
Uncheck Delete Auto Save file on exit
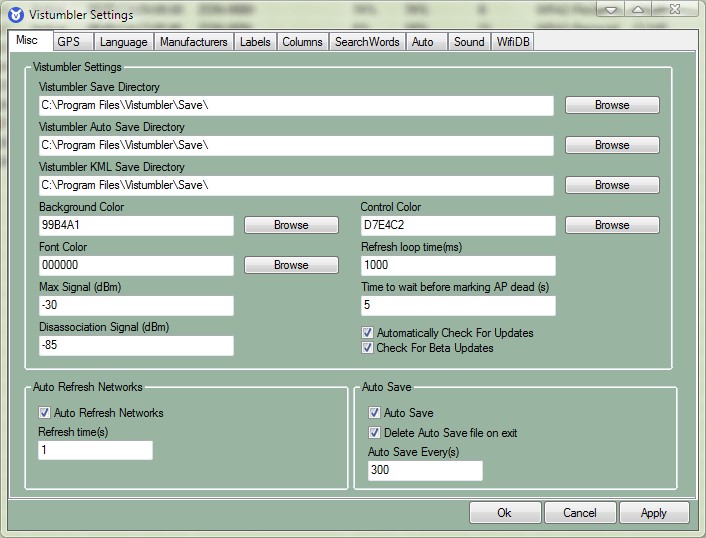pos(375,433)
